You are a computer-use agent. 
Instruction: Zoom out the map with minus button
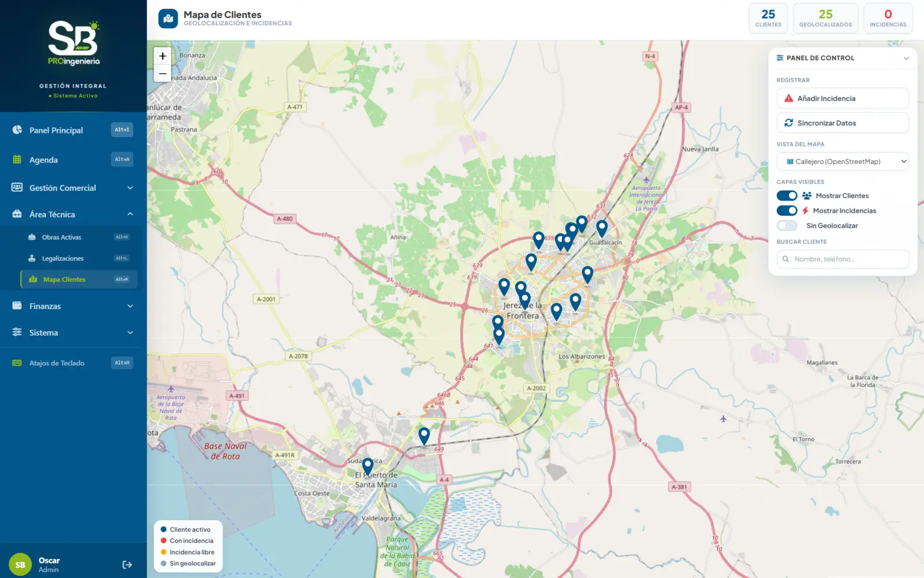click(162, 73)
